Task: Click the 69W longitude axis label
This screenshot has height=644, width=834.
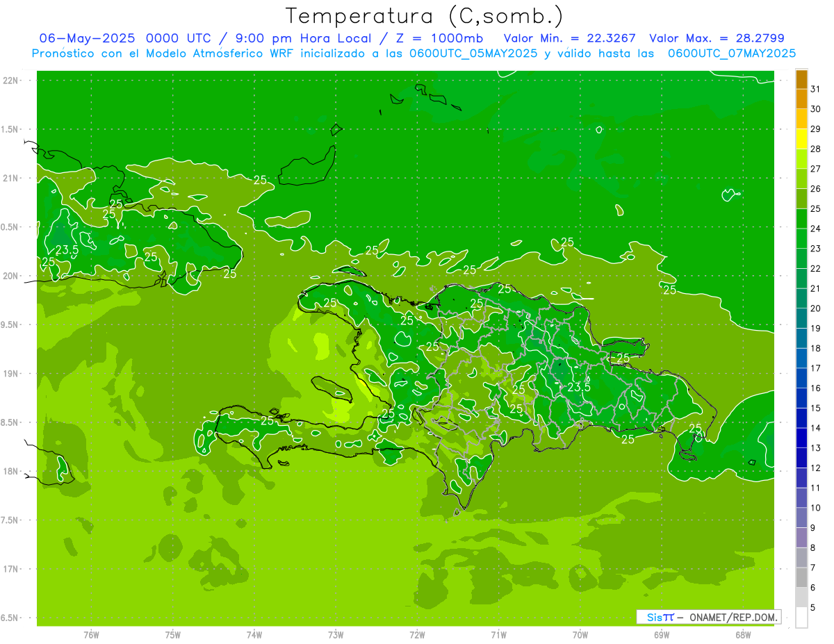Action: (662, 635)
